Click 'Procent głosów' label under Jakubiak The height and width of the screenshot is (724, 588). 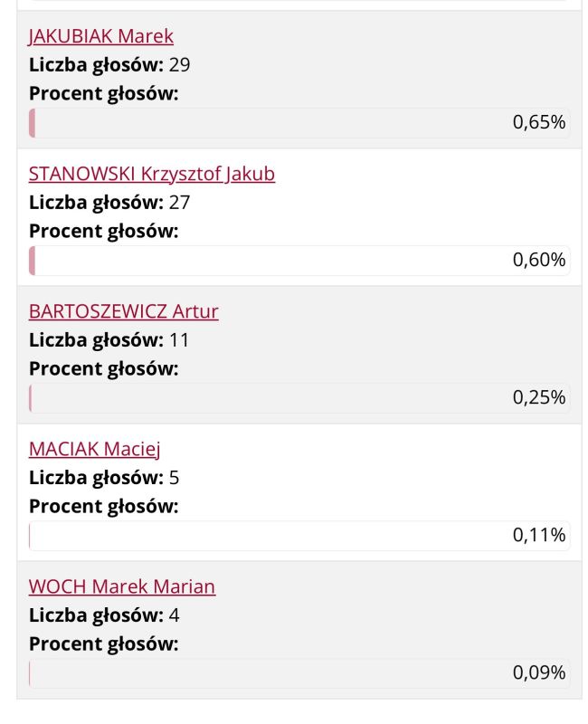pyautogui.click(x=103, y=93)
